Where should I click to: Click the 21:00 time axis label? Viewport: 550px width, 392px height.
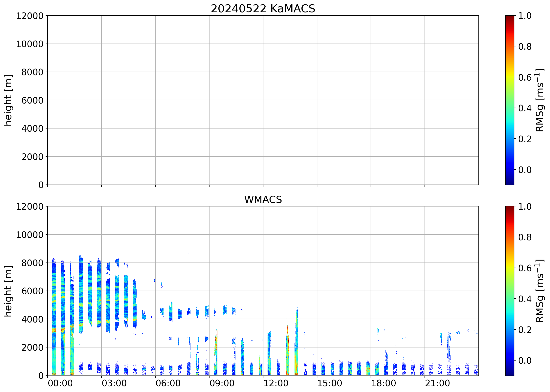(437, 383)
